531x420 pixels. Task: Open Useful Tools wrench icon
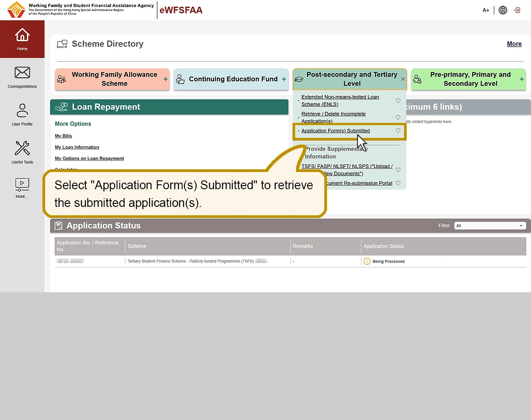pos(22,149)
